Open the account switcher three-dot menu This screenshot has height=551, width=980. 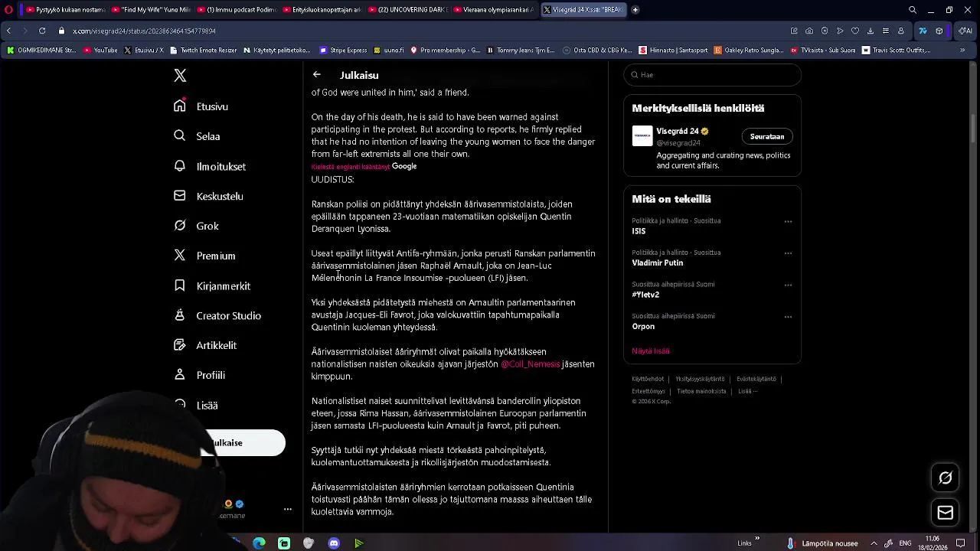(288, 509)
